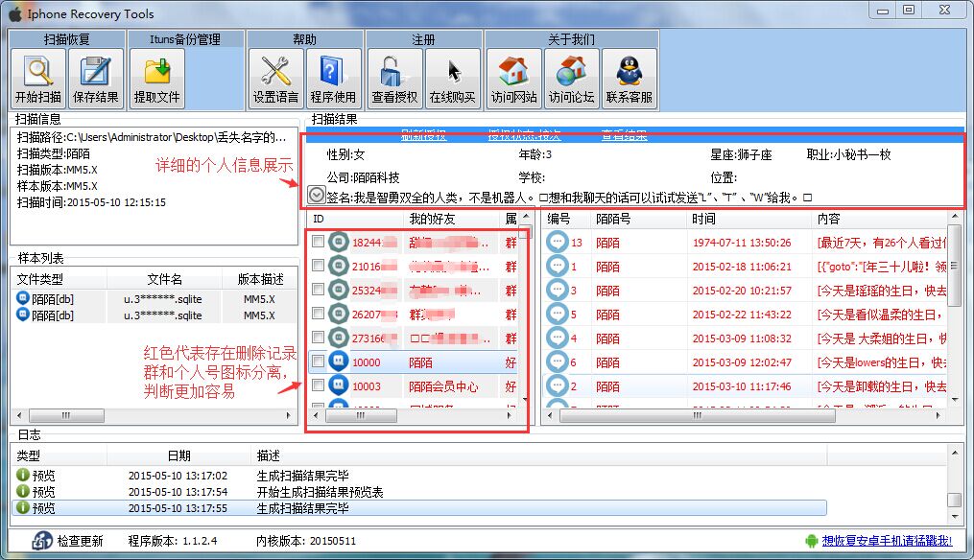Click message bubble icon for entry 6
This screenshot has height=560, width=974.
click(x=558, y=362)
